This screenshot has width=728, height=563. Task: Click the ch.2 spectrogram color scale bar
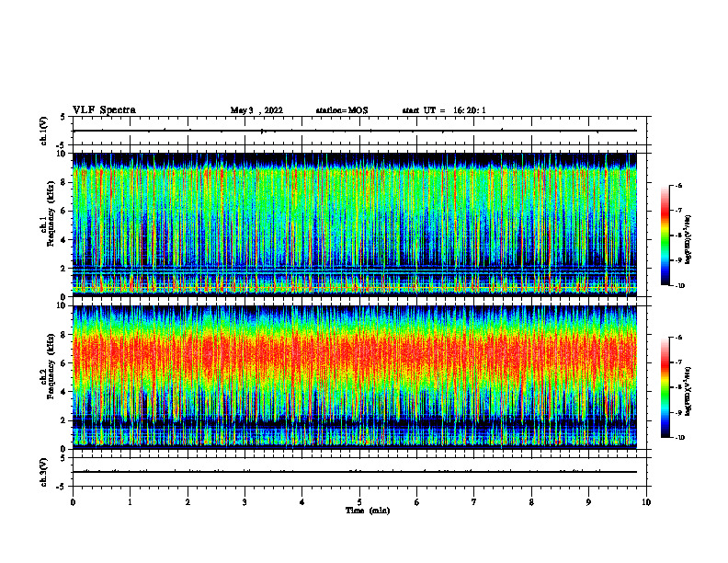[x=665, y=387]
